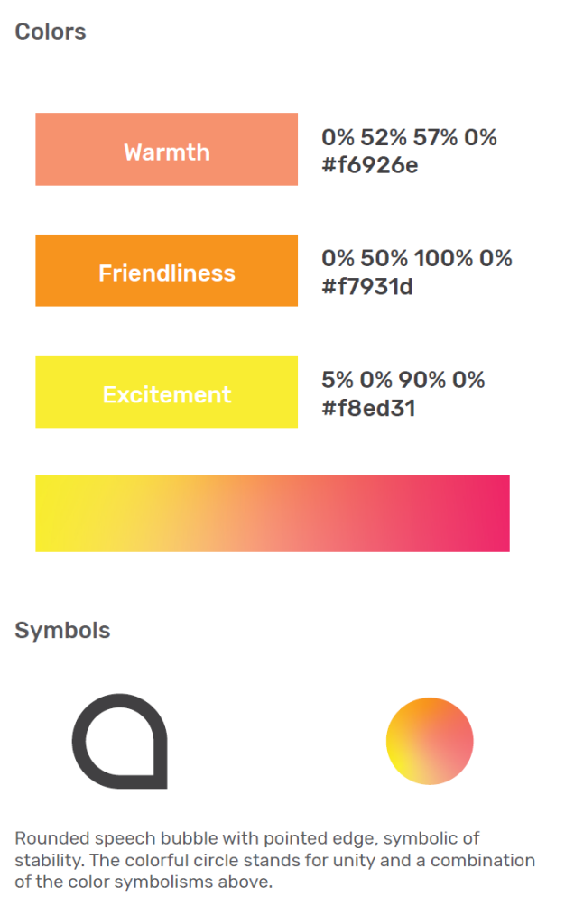Click the Symbols section heading
This screenshot has width=565, height=924.
tap(62, 630)
